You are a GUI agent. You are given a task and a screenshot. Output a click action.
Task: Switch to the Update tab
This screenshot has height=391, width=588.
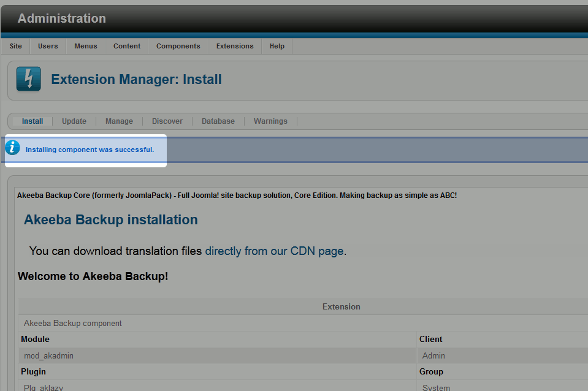coord(74,121)
